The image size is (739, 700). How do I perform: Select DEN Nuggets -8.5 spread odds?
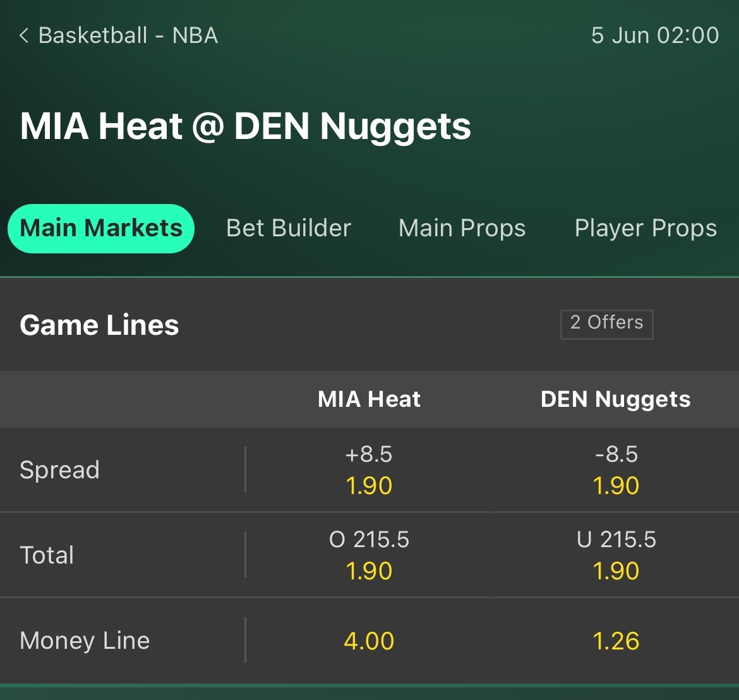(616, 470)
